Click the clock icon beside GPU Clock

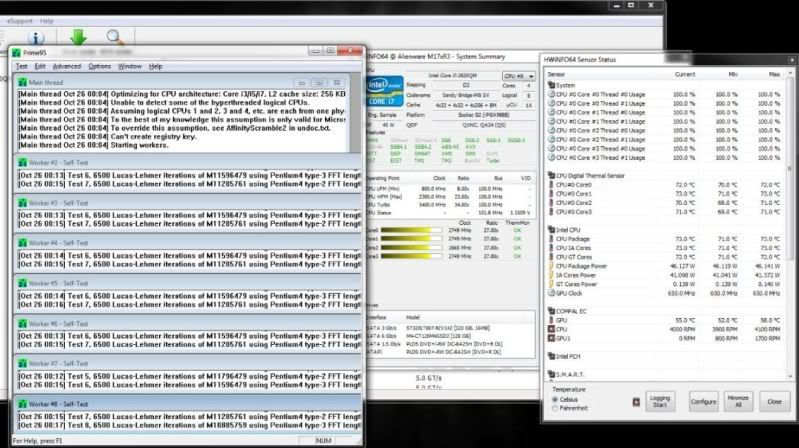pos(551,293)
